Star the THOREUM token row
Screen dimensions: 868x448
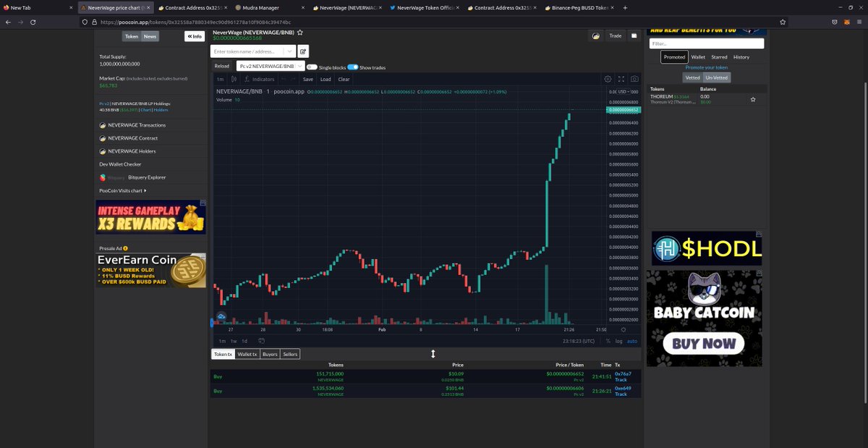pos(753,99)
